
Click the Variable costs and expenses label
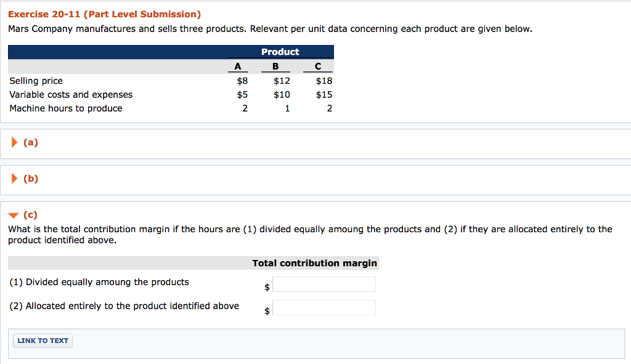coord(70,94)
